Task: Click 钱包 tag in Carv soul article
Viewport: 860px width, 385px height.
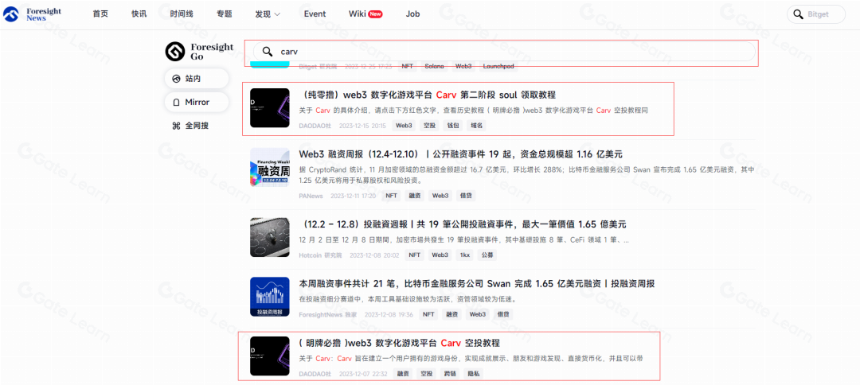Action: tap(452, 126)
